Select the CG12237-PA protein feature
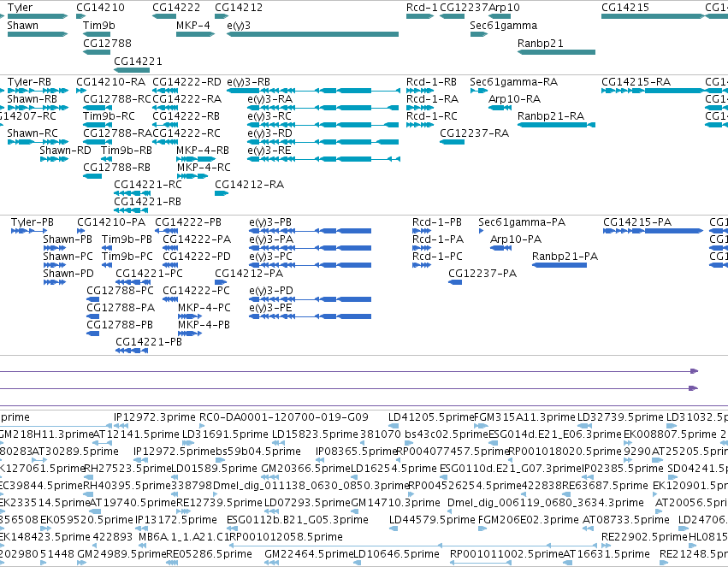Viewport: 728px width, 567px height. [x=455, y=282]
